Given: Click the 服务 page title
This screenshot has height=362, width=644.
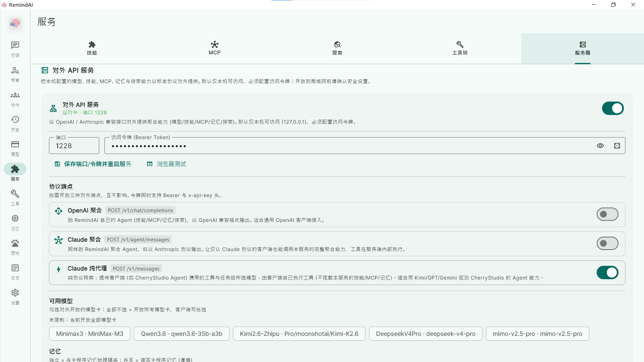Looking at the screenshot, I should coord(47,22).
